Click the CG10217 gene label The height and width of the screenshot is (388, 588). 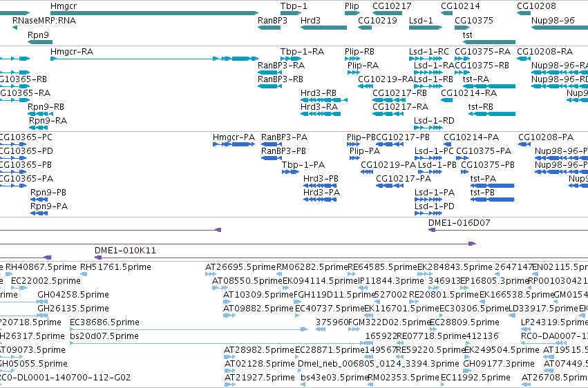pos(392,6)
